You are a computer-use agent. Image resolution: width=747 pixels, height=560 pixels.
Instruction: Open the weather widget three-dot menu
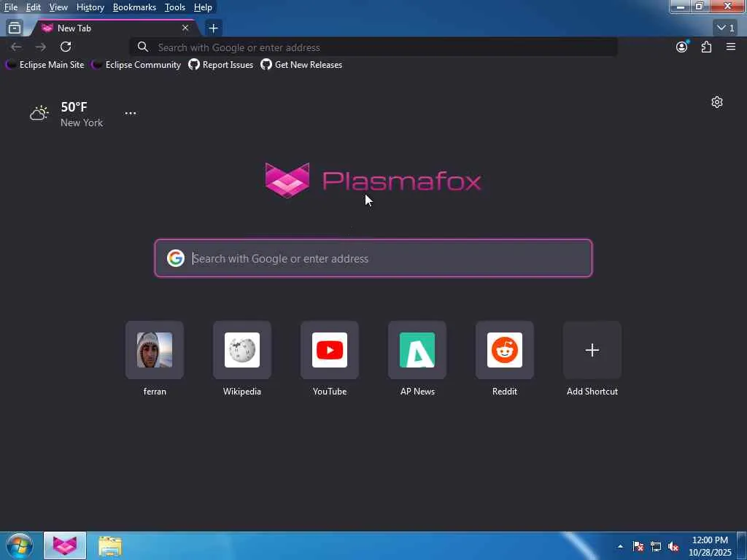coord(130,113)
